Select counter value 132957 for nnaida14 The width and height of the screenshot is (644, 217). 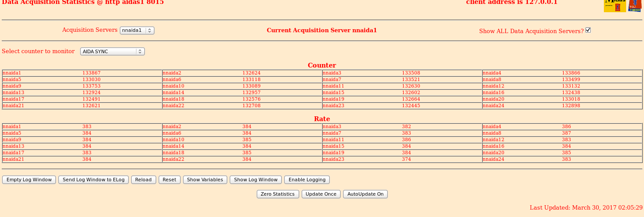[252, 93]
